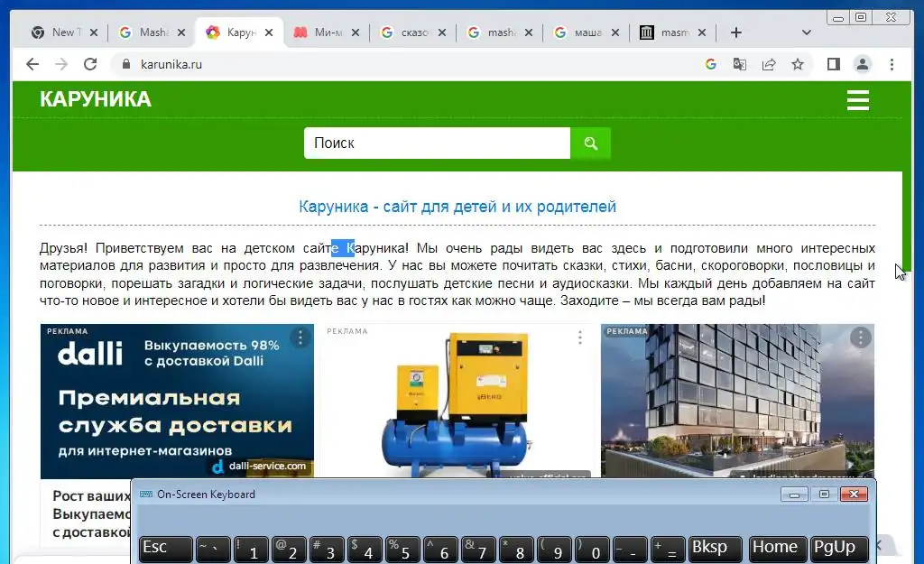This screenshot has height=564, width=924.
Task: Close the Карун tab
Action: (x=269, y=32)
